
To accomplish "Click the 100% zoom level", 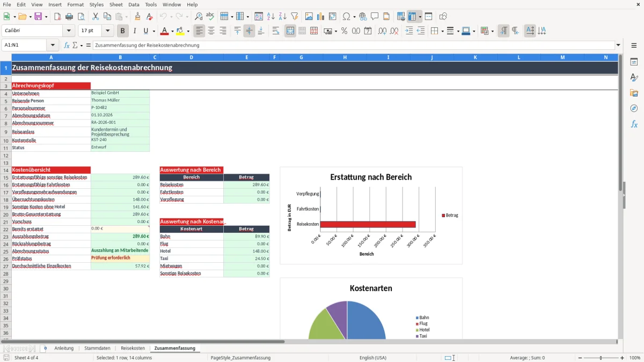I will [634, 358].
